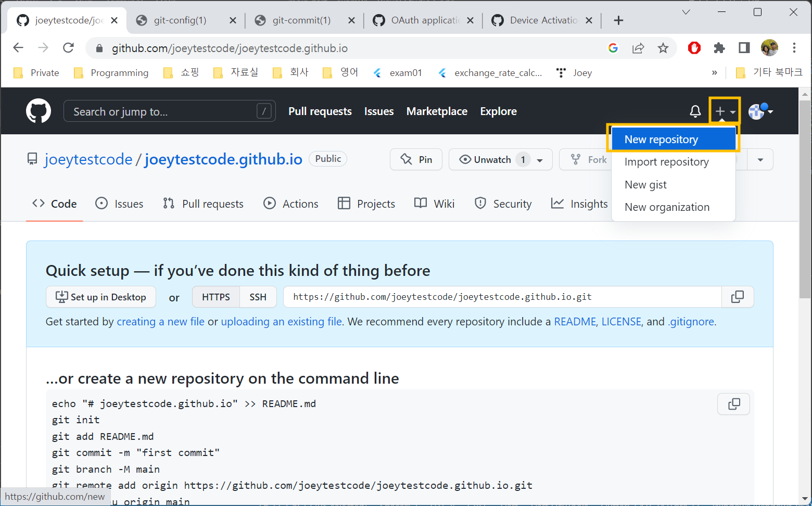Open the Actions tab

point(291,204)
